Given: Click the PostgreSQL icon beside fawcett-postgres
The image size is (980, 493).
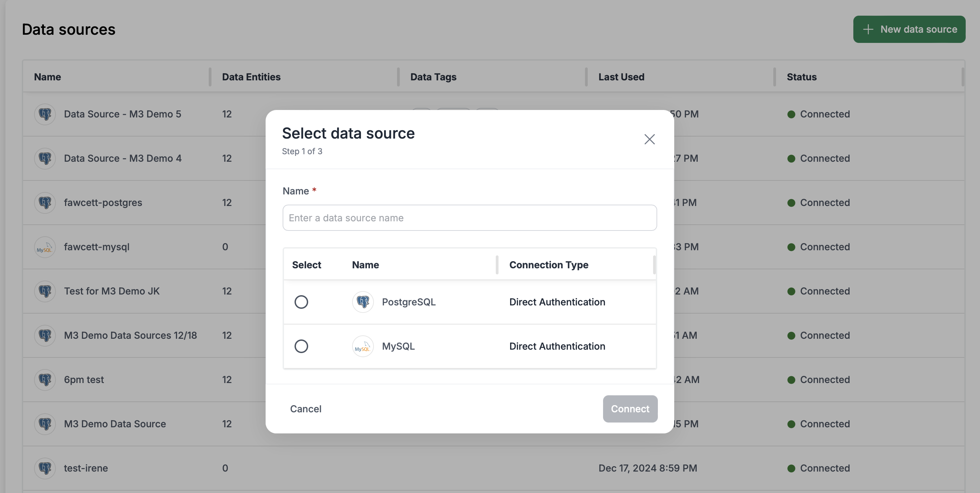Looking at the screenshot, I should (45, 202).
